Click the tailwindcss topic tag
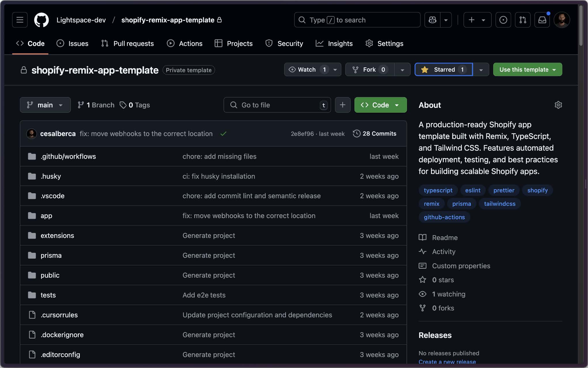Viewport: 588px width, 368px height. tap(500, 204)
